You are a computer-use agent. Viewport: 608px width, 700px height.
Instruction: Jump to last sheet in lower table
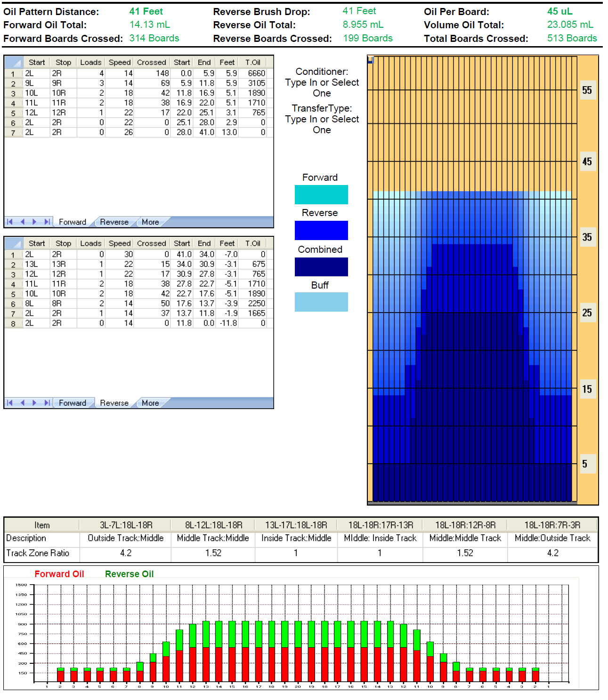[x=47, y=403]
